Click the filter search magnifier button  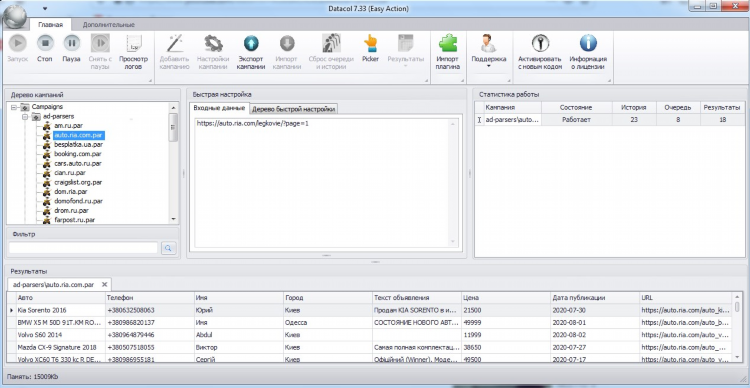click(168, 248)
